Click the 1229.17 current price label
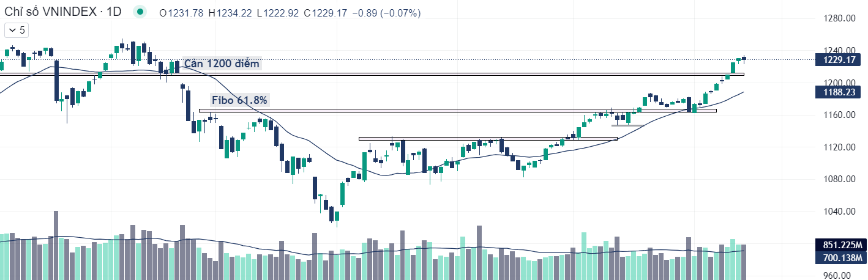 click(x=838, y=59)
